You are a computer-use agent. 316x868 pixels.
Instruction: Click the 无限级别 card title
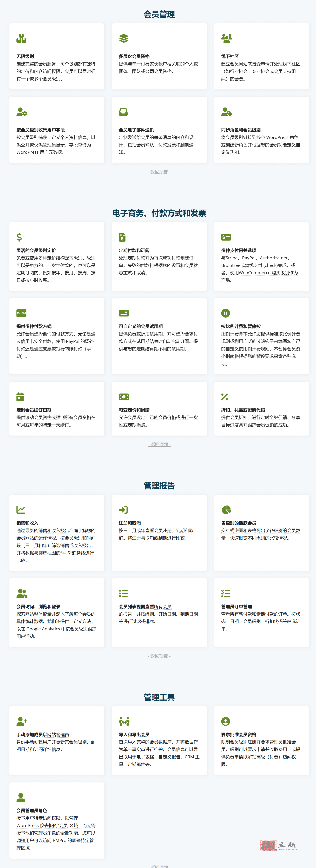(25, 56)
